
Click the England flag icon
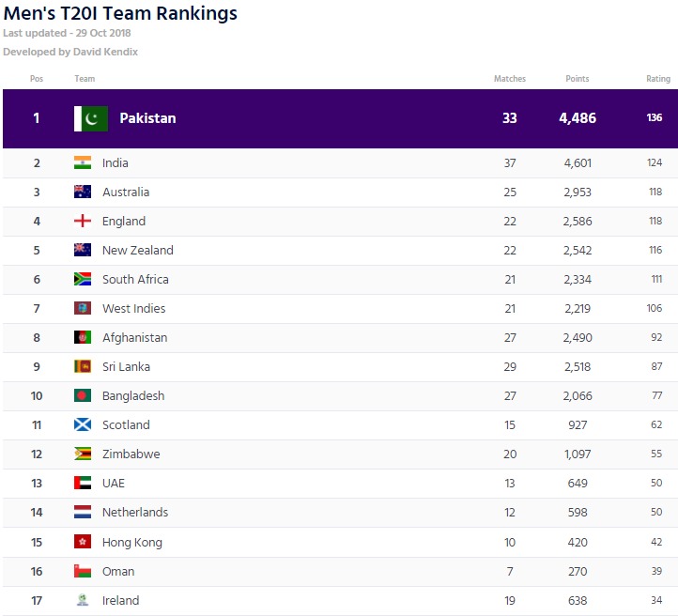coord(83,221)
